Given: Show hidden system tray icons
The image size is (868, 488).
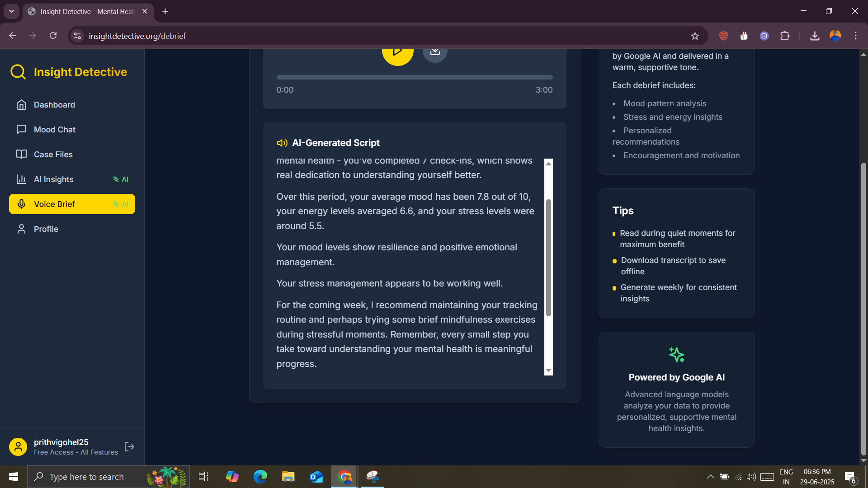Looking at the screenshot, I should [710, 477].
